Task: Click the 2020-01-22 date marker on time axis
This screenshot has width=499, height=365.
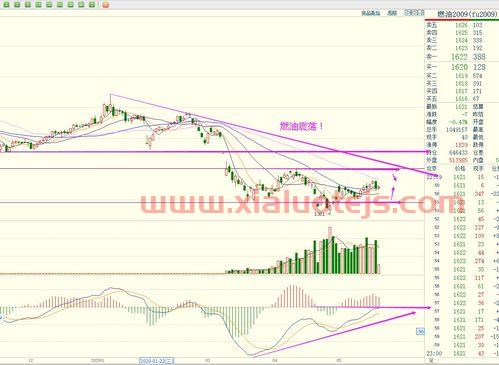Action: click(x=156, y=361)
